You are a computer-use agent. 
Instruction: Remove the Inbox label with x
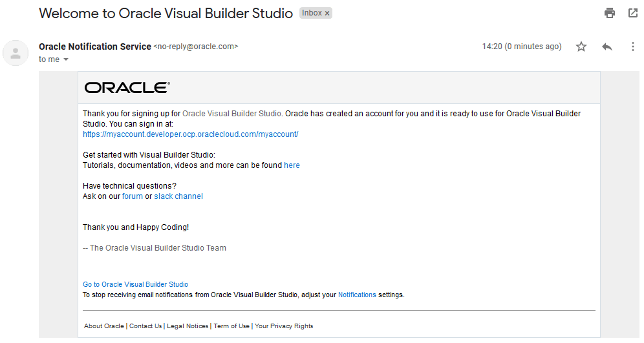[327, 14]
